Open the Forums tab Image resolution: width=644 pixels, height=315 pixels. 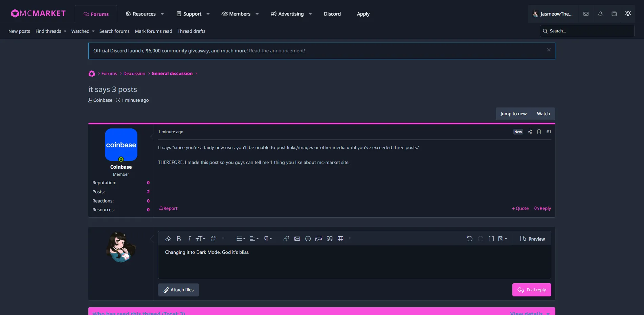click(96, 14)
